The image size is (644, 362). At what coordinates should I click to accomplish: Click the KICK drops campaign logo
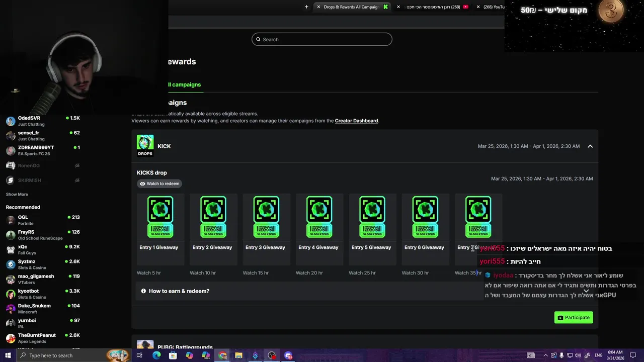[145, 146]
